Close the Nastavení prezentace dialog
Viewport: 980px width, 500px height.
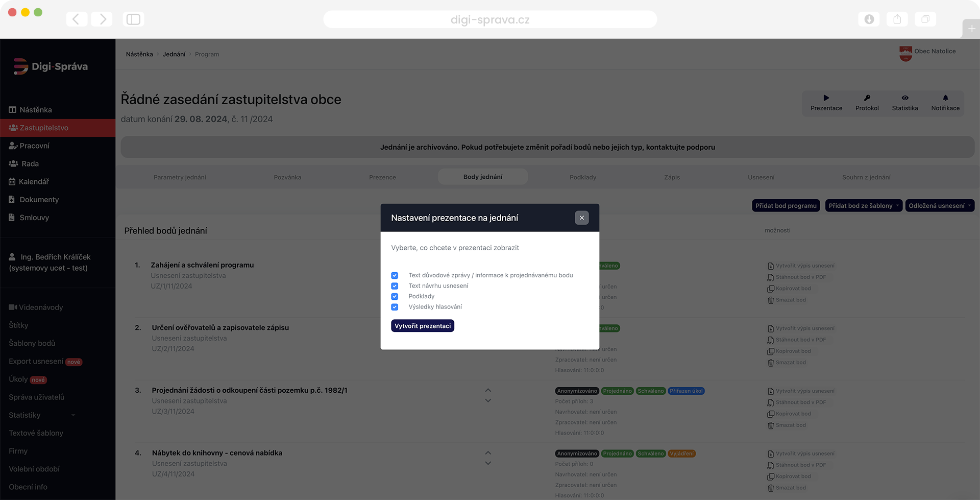(581, 218)
